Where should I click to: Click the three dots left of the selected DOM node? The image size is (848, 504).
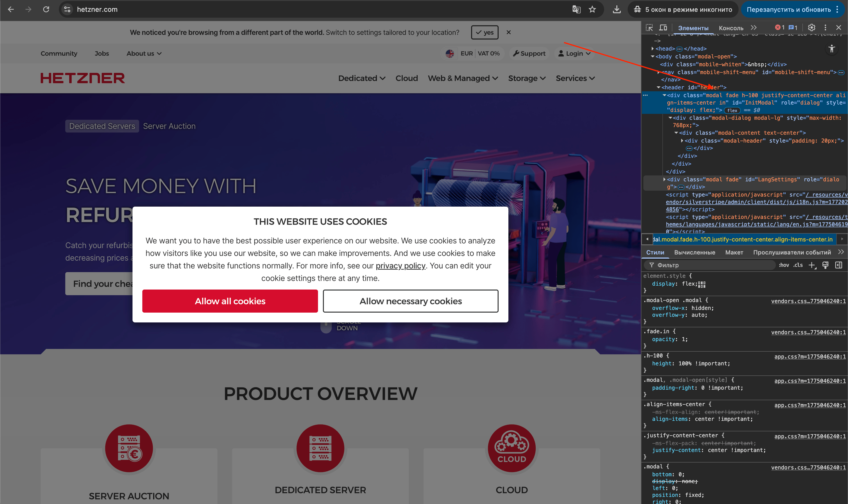[645, 95]
